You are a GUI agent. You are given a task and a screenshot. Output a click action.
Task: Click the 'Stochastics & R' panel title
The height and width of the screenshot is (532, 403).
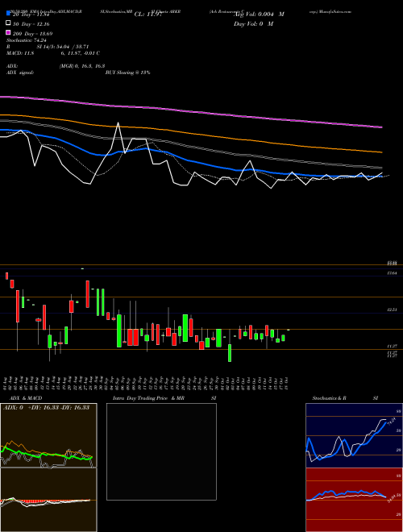pos(329,398)
